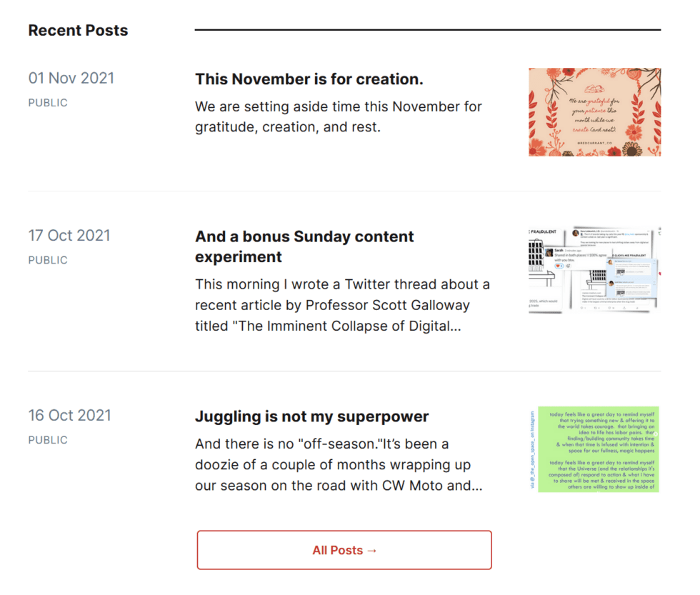Click the Recent Posts heading
Image resolution: width=700 pixels, height=595 pixels.
78,30
